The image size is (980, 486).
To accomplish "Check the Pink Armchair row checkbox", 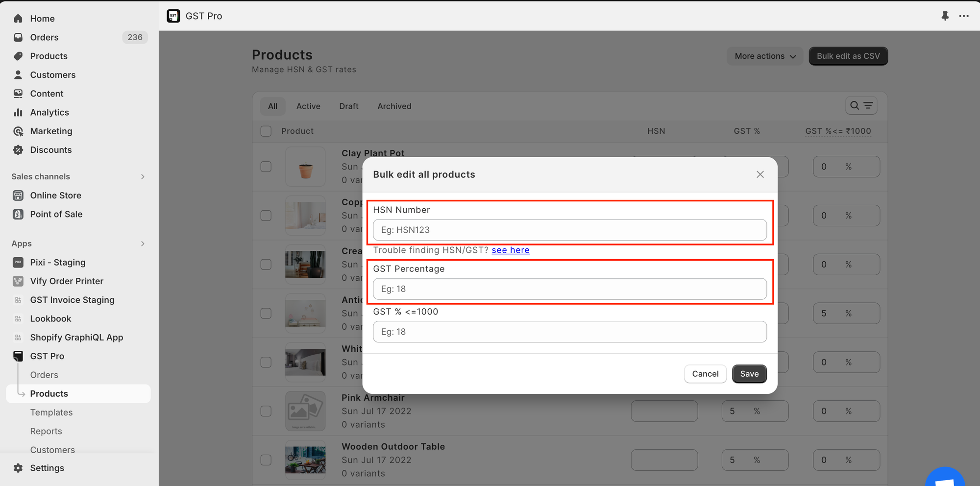I will click(x=266, y=411).
